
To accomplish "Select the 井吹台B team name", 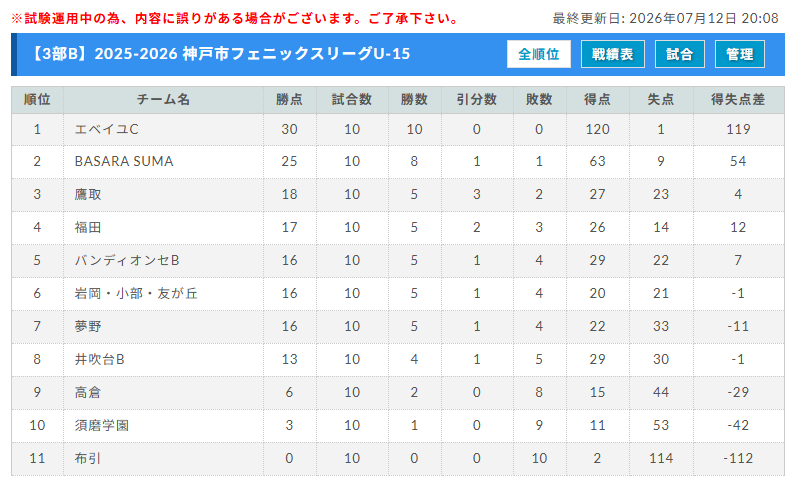I will click(x=100, y=359).
